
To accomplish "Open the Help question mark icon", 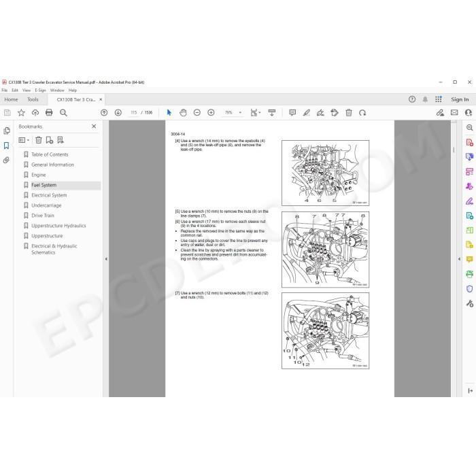I will coord(412,99).
